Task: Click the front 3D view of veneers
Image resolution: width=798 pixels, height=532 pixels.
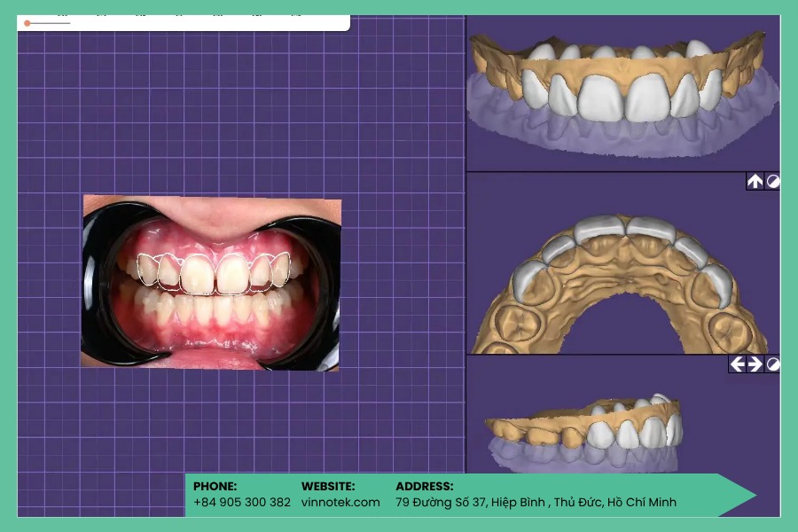Action: click(x=623, y=93)
